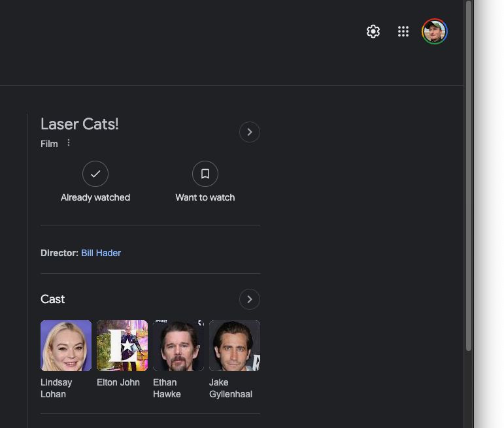Click the vertical page scrollbar
The image size is (504, 428).
pos(468,176)
